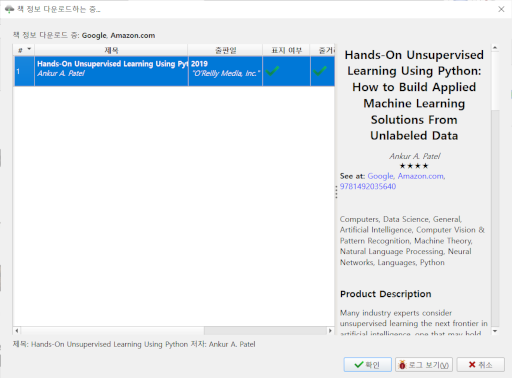
Task: Close the book info download dialog
Action: 501,9
